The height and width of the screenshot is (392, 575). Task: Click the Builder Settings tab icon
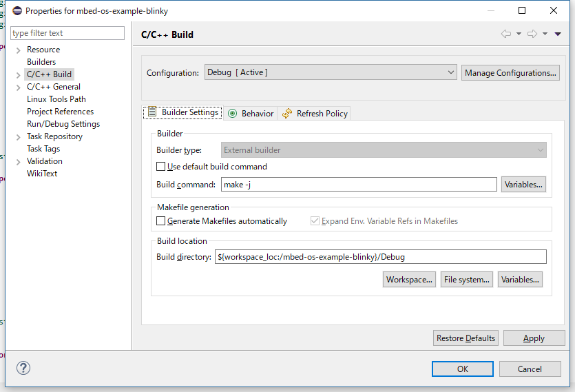pyautogui.click(x=152, y=112)
